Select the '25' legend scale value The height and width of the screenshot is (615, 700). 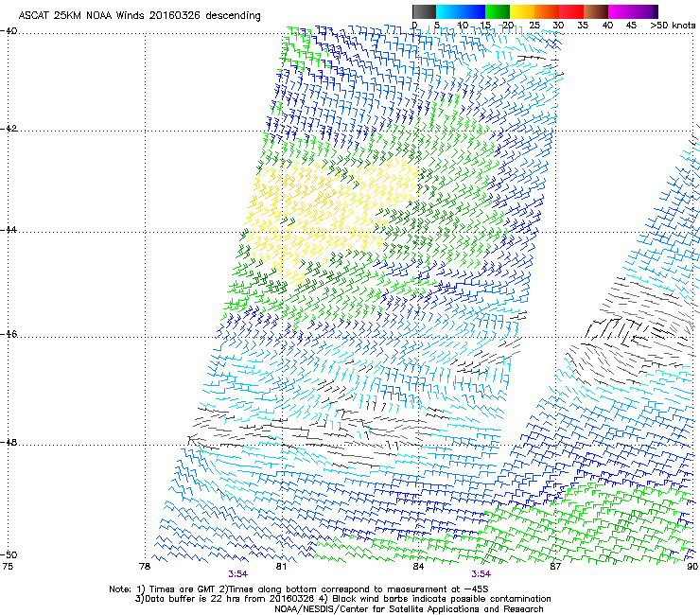[534, 26]
